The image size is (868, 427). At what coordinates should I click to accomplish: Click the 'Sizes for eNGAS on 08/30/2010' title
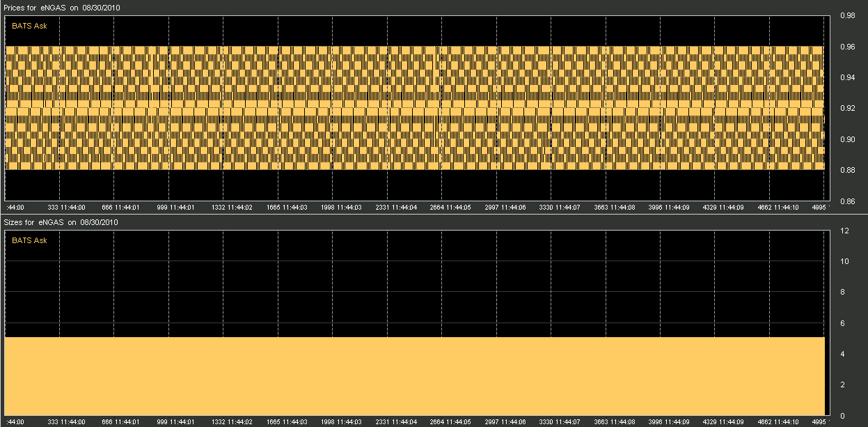61,222
